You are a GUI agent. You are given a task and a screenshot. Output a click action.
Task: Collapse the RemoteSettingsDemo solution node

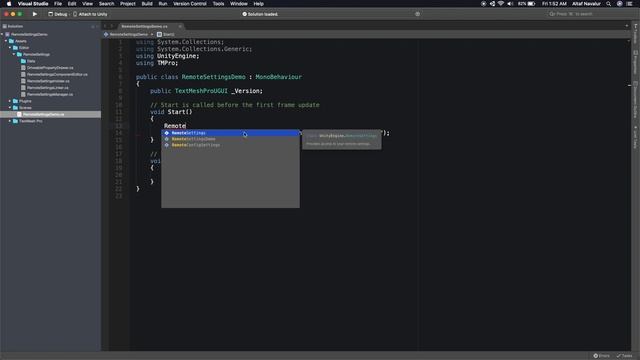pos(2,34)
